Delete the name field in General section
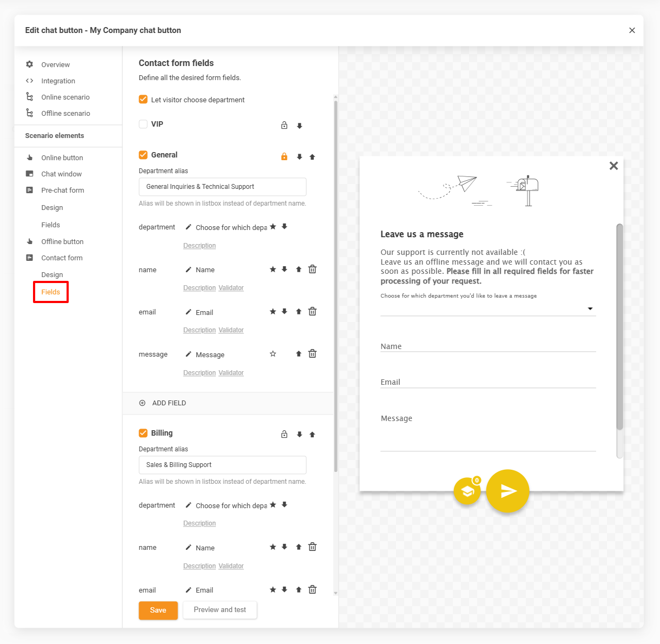660x644 pixels. (x=312, y=269)
